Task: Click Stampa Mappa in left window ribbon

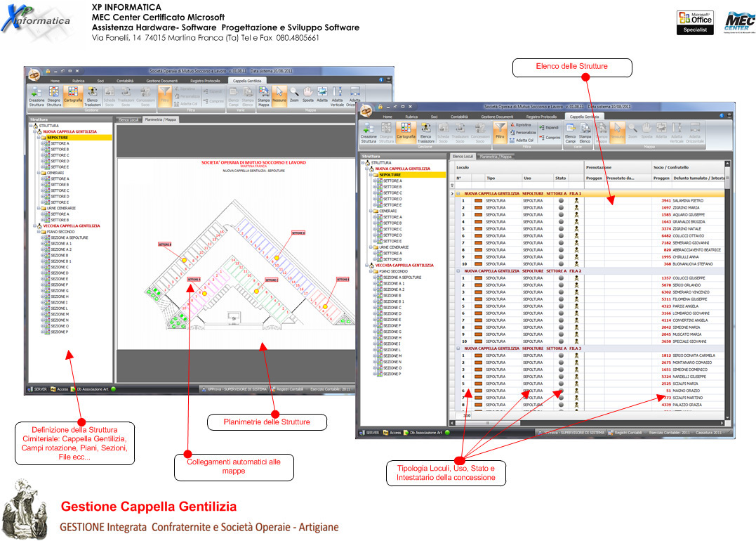Action: tap(263, 93)
